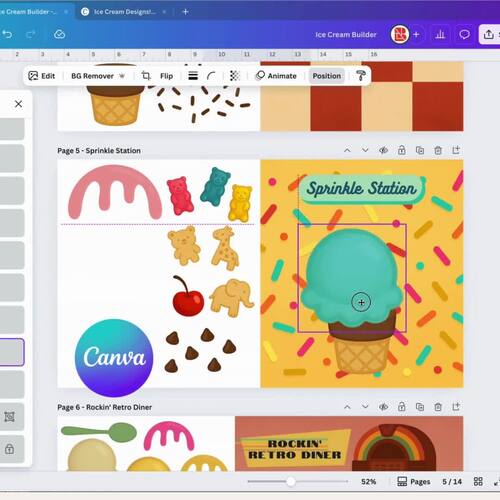The height and width of the screenshot is (500, 500).
Task: Click the 52% zoom level
Action: click(368, 481)
